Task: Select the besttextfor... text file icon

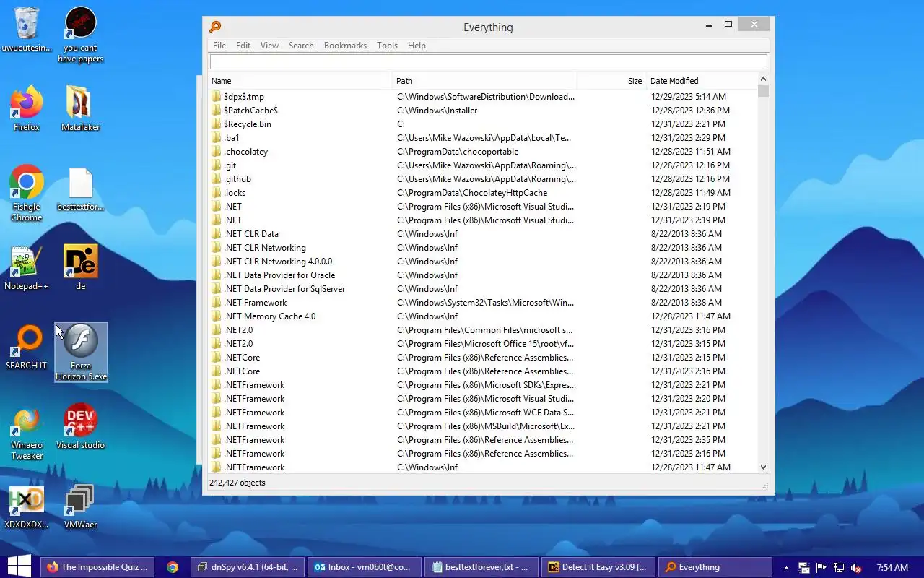Action: coord(81,189)
